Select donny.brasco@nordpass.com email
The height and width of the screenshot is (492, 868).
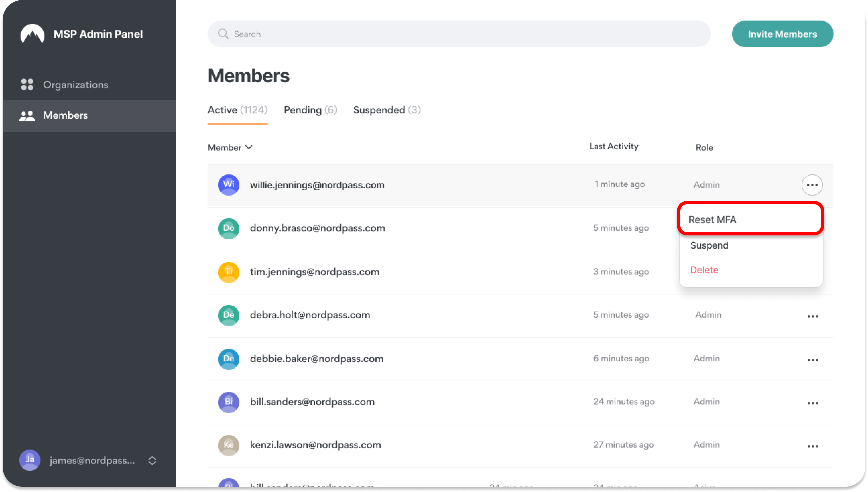(x=317, y=228)
